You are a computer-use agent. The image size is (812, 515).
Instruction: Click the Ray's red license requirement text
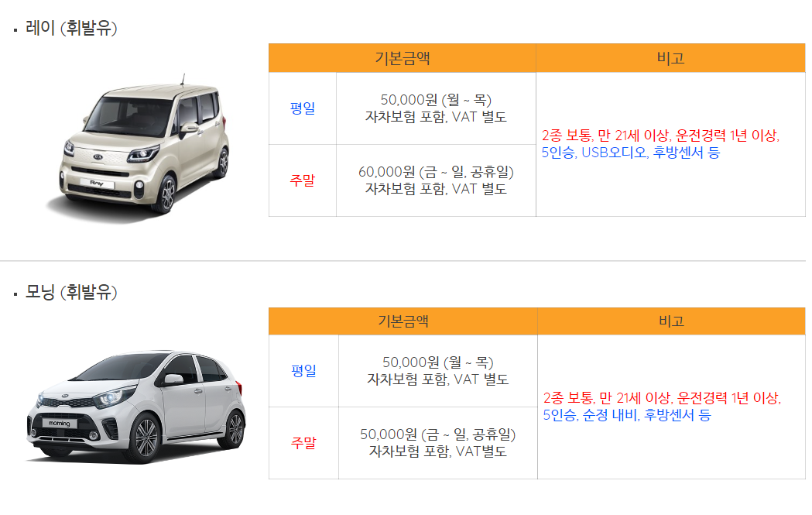coord(660,136)
